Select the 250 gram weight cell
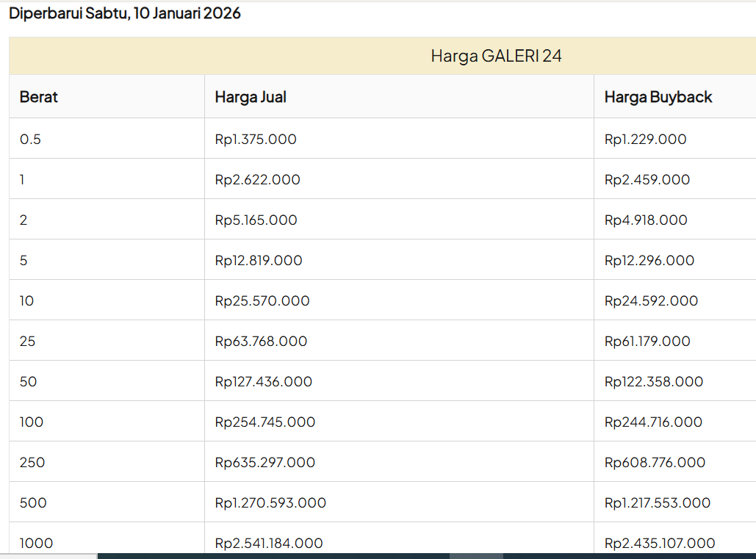 click(32, 463)
